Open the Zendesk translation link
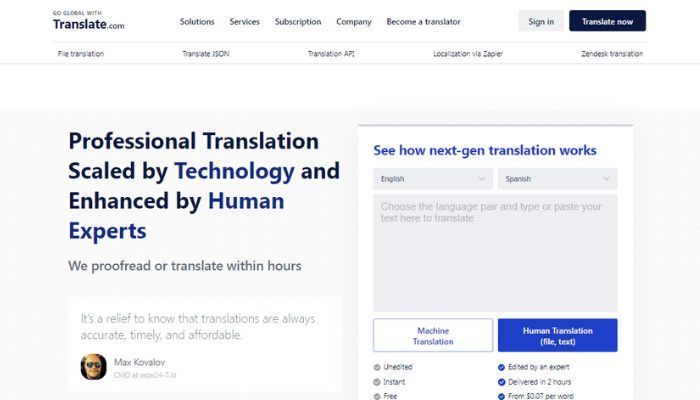The height and width of the screenshot is (400, 700). [x=612, y=54]
